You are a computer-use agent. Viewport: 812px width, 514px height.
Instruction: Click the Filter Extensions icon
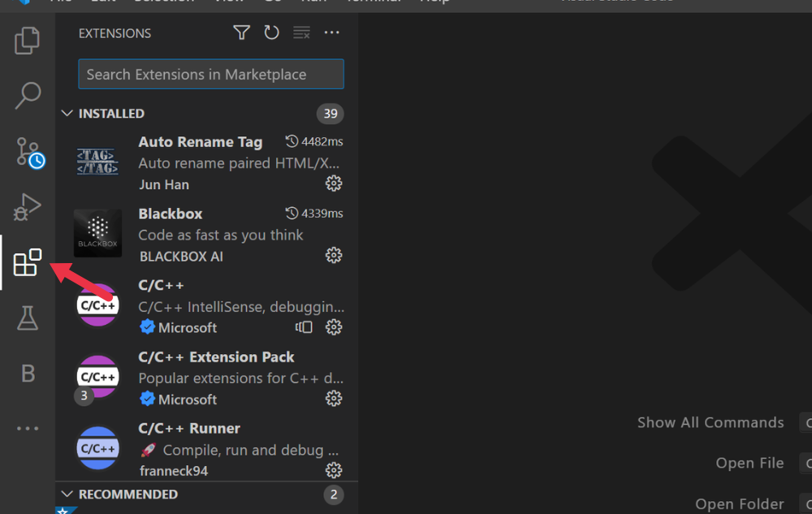click(241, 32)
